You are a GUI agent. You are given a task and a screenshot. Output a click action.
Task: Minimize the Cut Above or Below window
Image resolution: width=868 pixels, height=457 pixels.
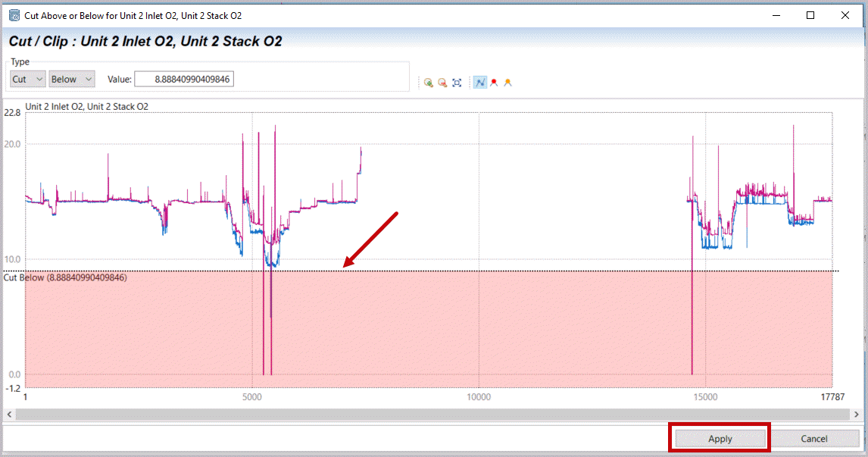pyautogui.click(x=776, y=15)
